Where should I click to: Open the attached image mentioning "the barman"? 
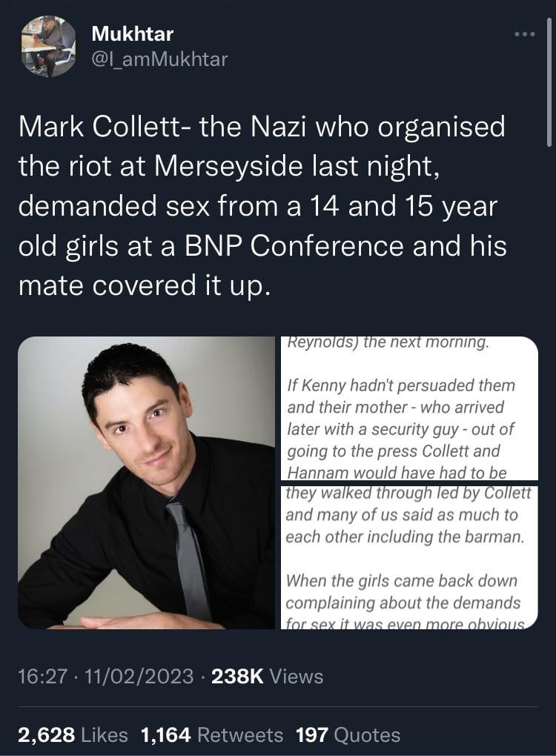[x=409, y=558]
